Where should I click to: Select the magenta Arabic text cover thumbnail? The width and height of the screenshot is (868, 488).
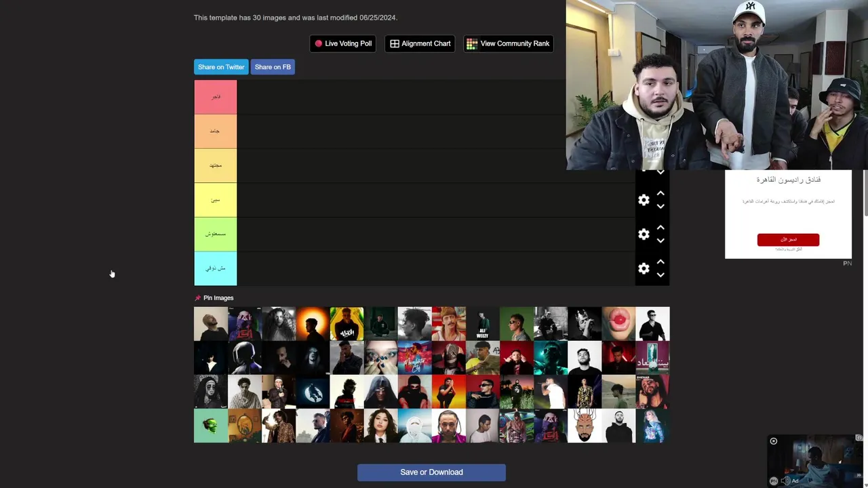point(652,358)
